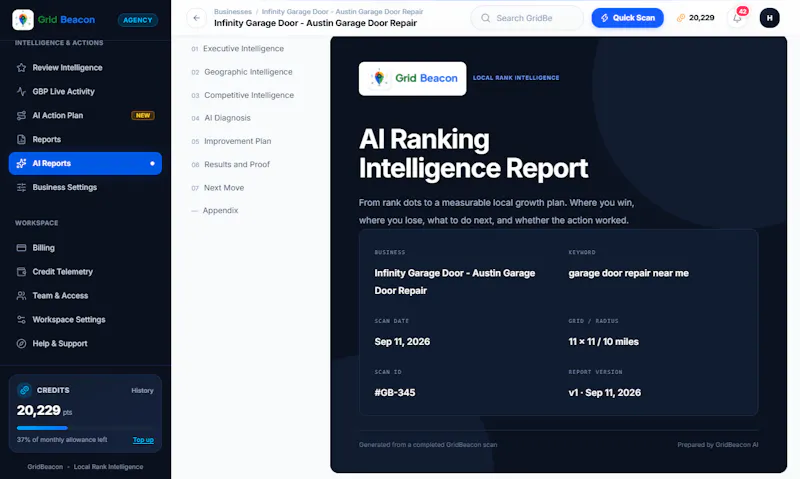Click 'LOCAL RANK INTELLIGENCE' label on cover
Screen dimensions: 800x479
[516, 78]
